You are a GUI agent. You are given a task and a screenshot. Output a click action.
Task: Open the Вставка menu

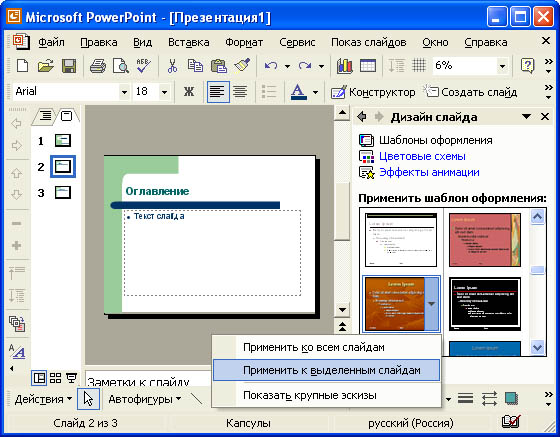189,42
